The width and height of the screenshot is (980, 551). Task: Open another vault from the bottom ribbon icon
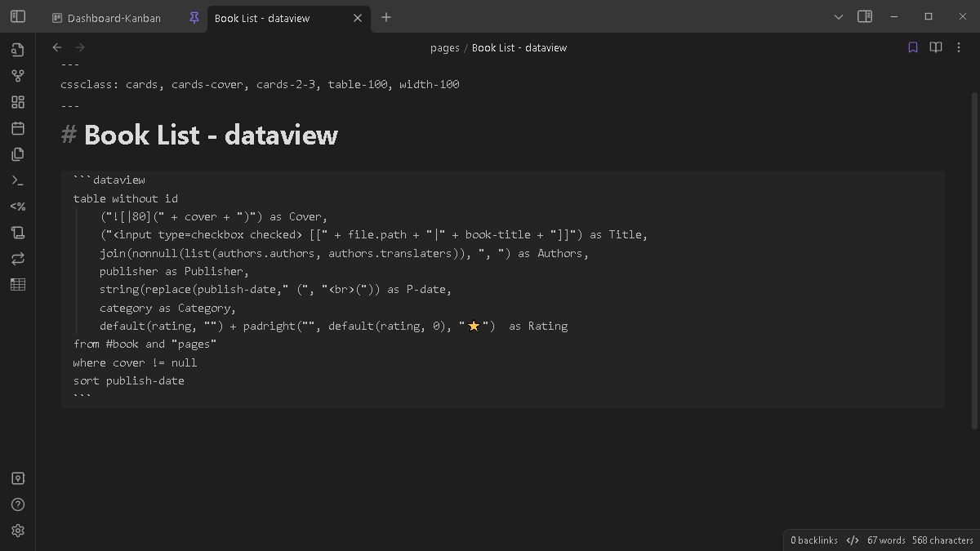point(17,478)
